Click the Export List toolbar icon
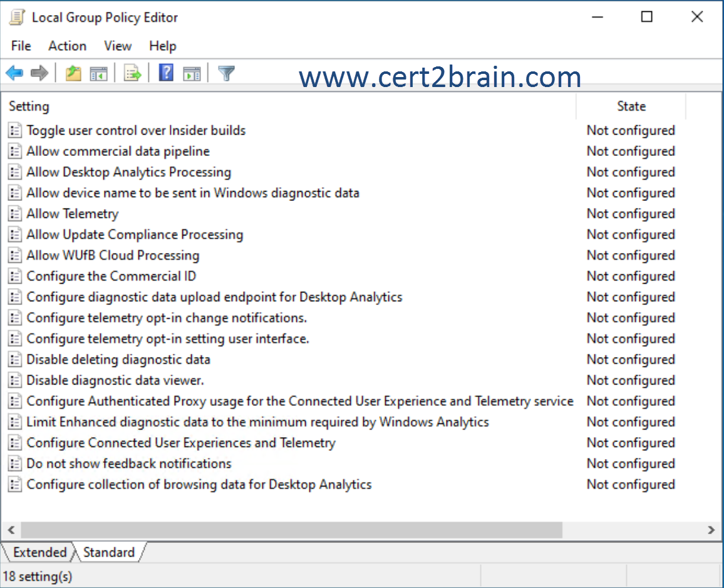This screenshot has height=588, width=724. pyautogui.click(x=133, y=73)
